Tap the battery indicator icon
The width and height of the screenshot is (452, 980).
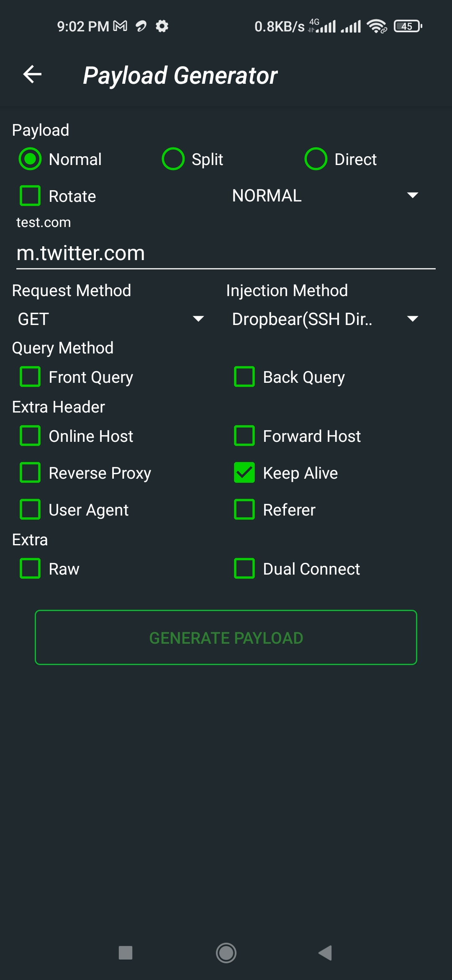point(408,26)
